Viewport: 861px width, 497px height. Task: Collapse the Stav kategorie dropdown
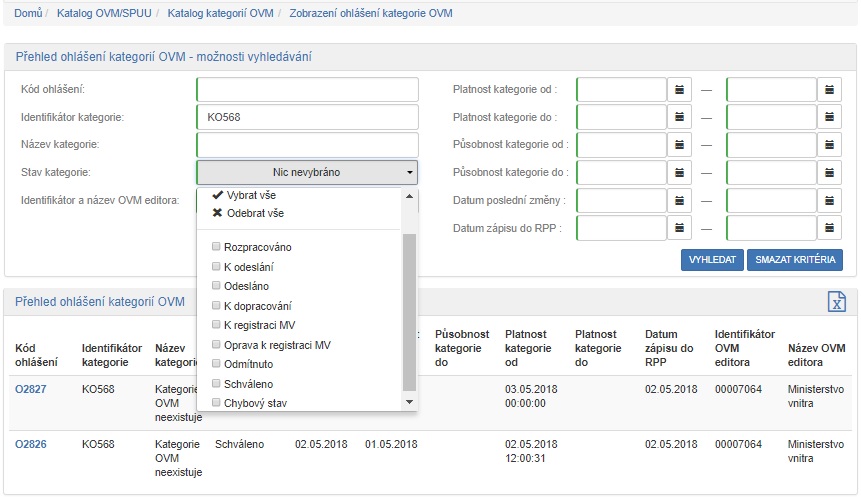click(x=306, y=172)
